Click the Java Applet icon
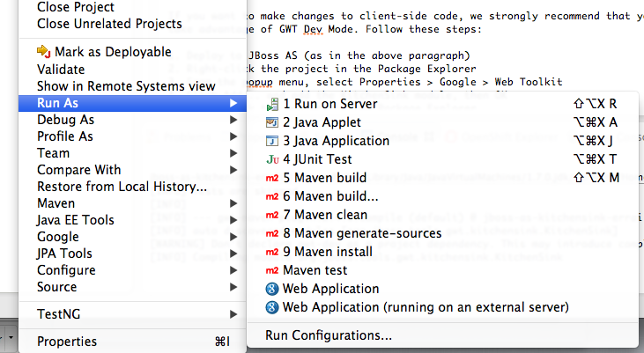The width and height of the screenshot is (644, 353). coord(272,122)
